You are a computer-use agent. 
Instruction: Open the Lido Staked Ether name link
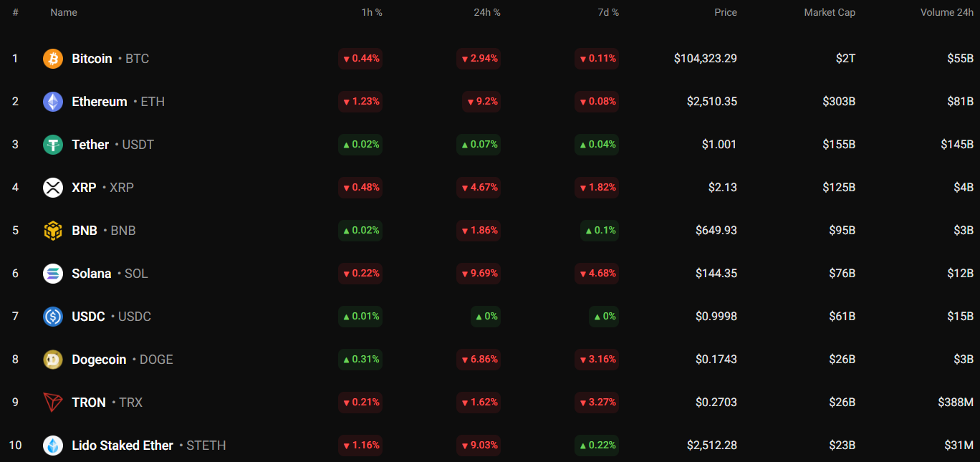click(x=123, y=446)
